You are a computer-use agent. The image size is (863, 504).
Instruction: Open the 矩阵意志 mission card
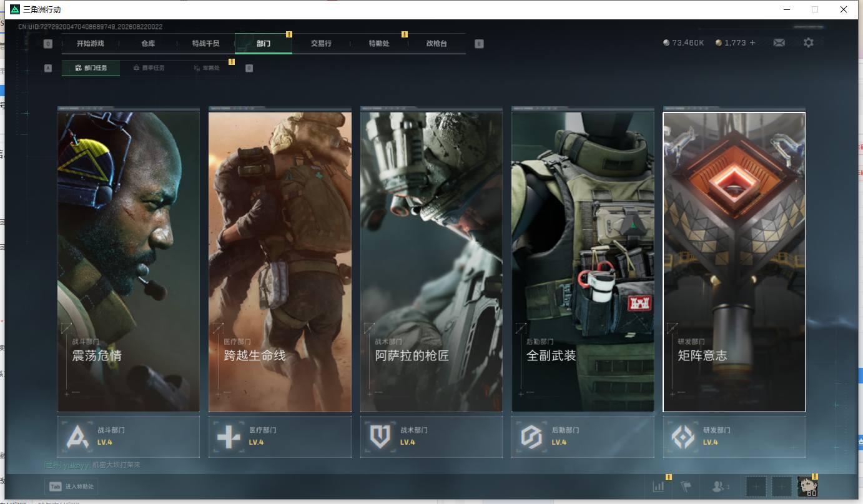pos(734,262)
